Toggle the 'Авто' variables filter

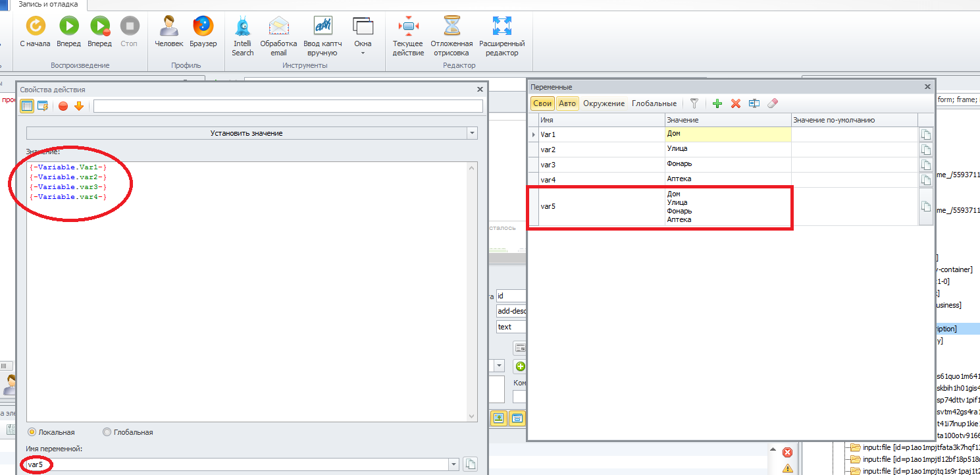coord(567,103)
